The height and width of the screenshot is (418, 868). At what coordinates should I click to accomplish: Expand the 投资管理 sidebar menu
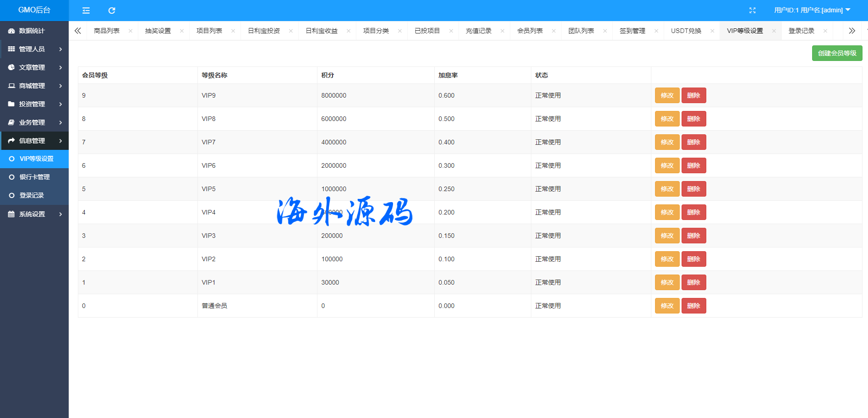34,104
